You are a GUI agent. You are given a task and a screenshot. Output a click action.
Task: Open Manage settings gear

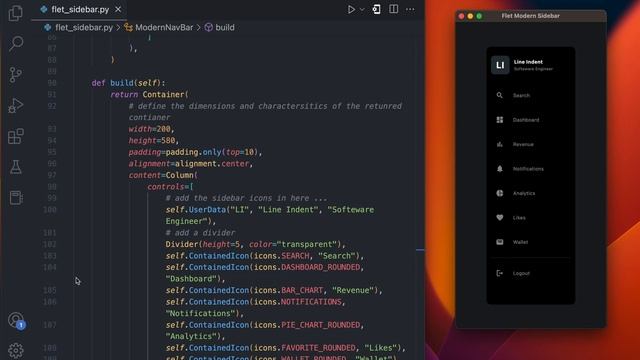[x=16, y=350]
